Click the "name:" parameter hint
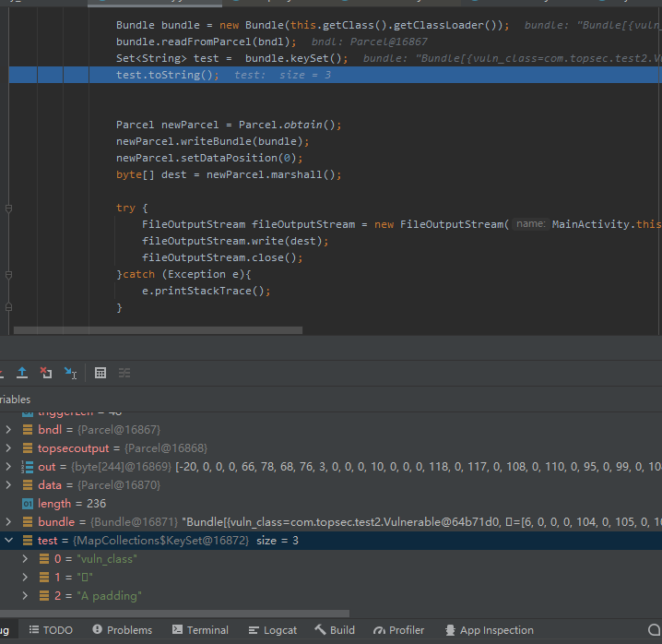662x644 pixels. click(x=531, y=224)
